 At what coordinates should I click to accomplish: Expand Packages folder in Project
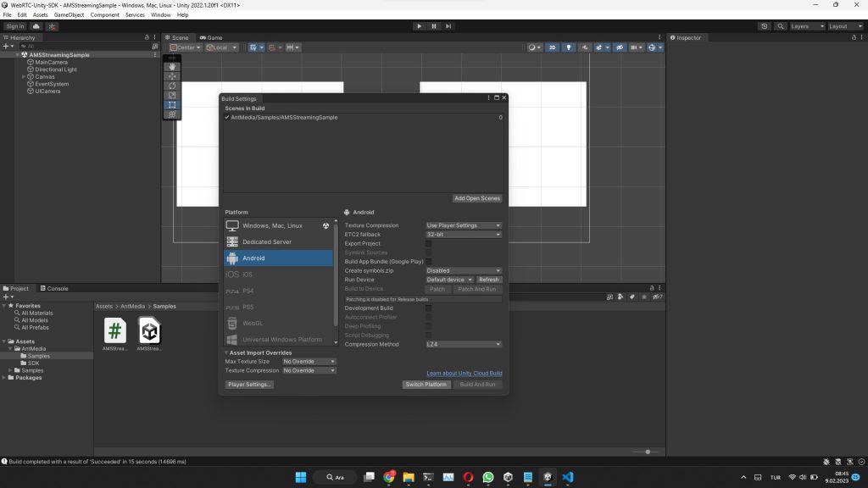coord(4,378)
